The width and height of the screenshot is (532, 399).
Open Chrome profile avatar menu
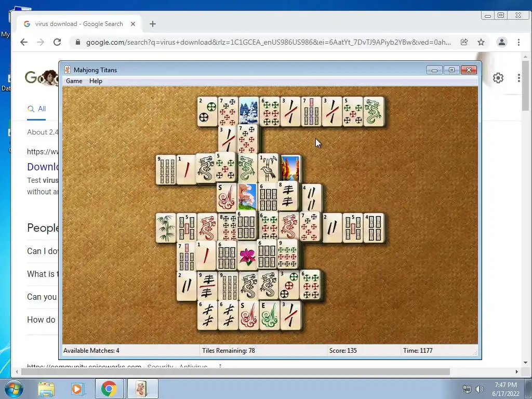tap(502, 42)
